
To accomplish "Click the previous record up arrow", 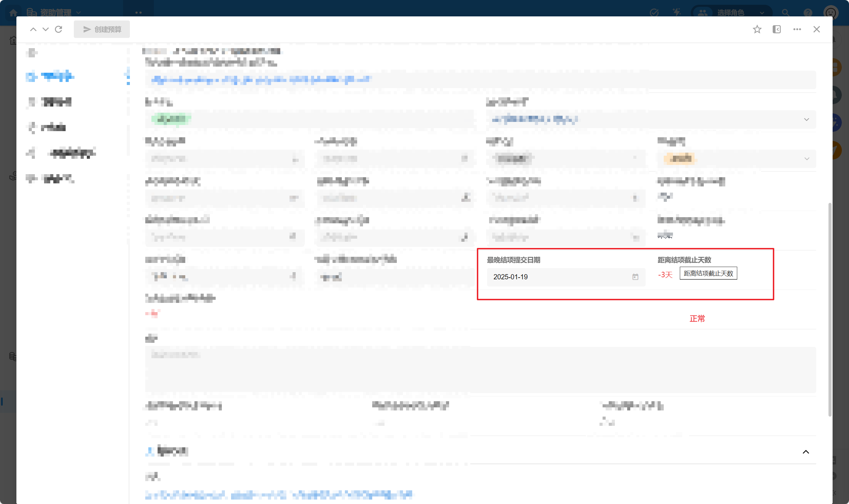I will coord(33,29).
